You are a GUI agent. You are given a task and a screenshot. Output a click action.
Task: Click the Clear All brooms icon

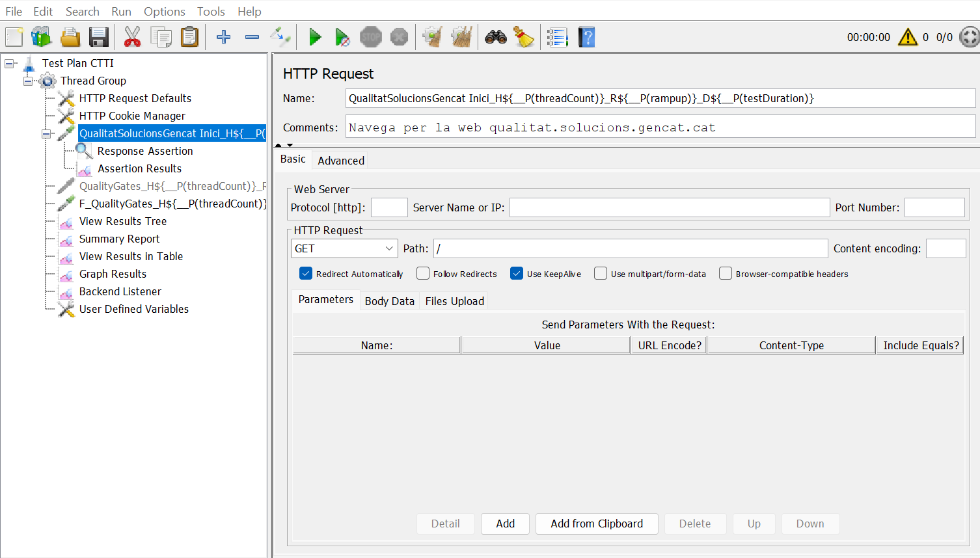461,37
